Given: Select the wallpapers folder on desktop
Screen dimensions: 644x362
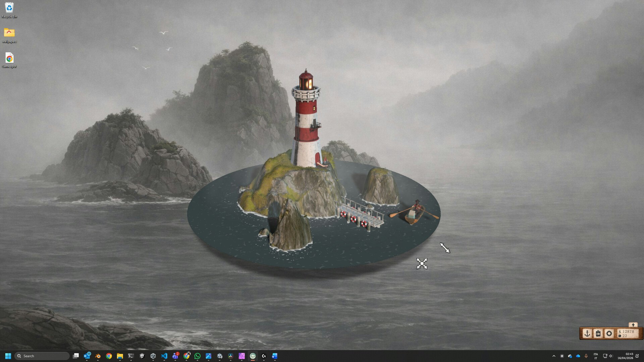Looking at the screenshot, I should tap(9, 35).
